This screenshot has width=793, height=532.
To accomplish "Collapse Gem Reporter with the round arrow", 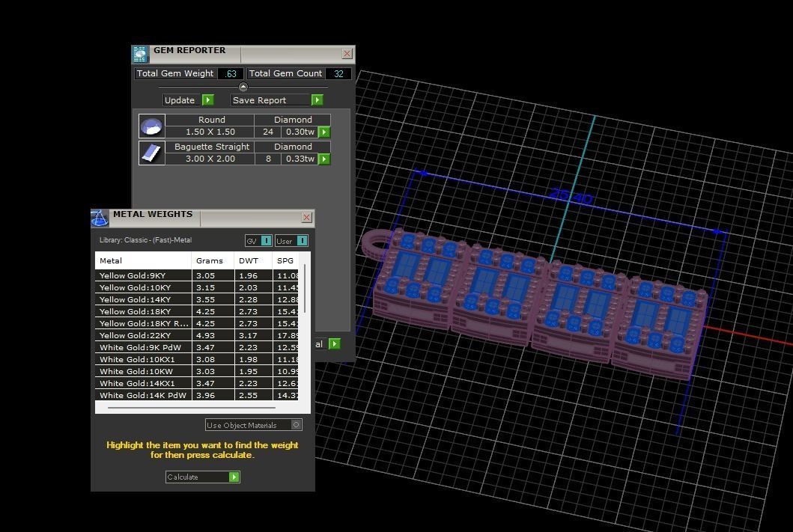I will 243,87.
